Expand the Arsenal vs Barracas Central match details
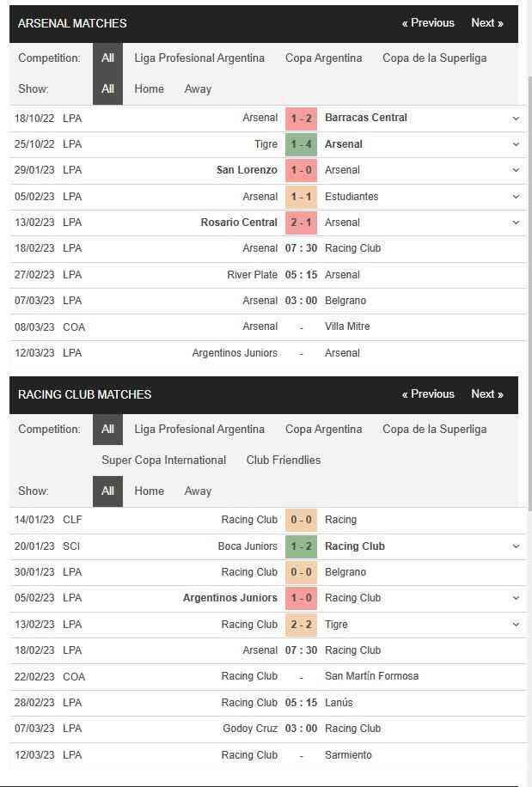The width and height of the screenshot is (532, 787). pyautogui.click(x=515, y=118)
